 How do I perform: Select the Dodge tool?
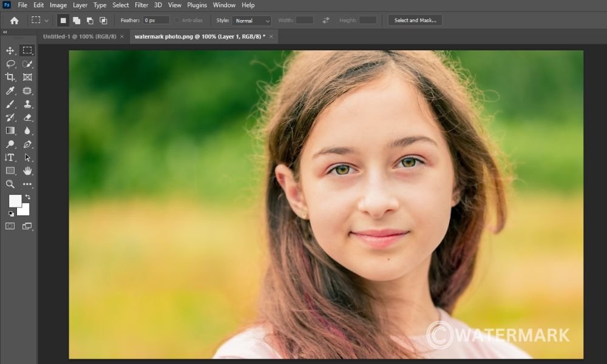click(x=10, y=144)
